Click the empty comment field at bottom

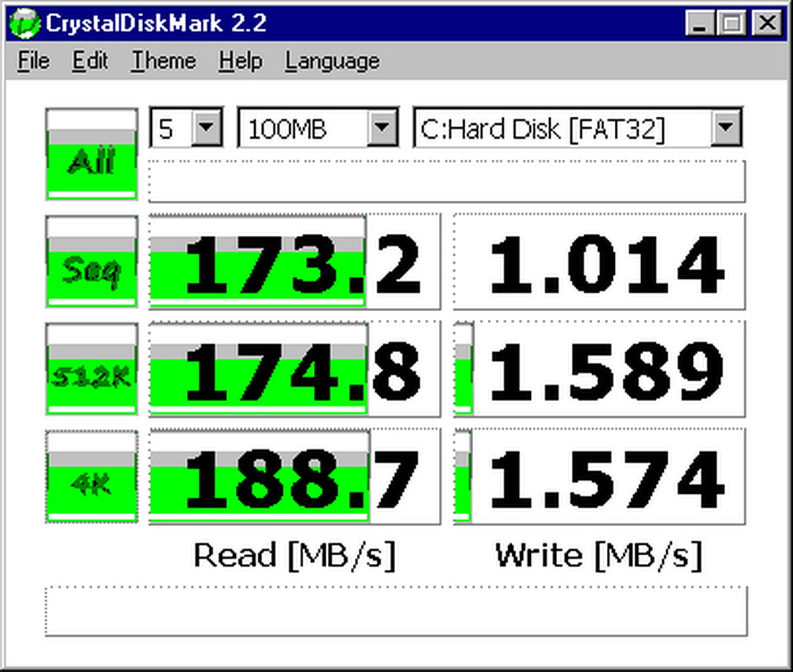click(x=396, y=611)
